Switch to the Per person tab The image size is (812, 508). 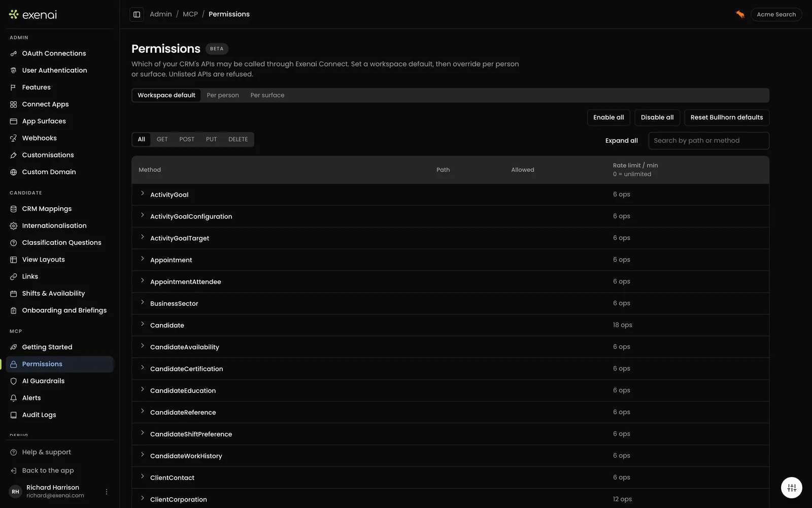[223, 96]
